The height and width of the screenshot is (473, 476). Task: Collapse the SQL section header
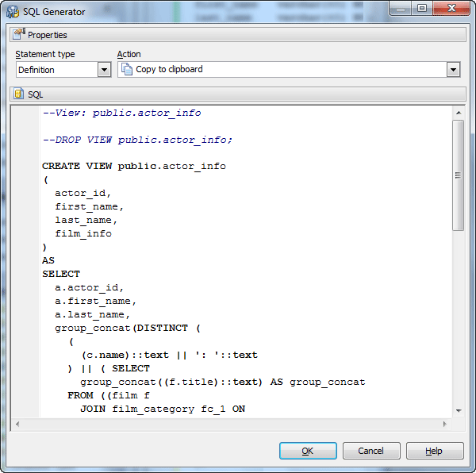[238, 94]
